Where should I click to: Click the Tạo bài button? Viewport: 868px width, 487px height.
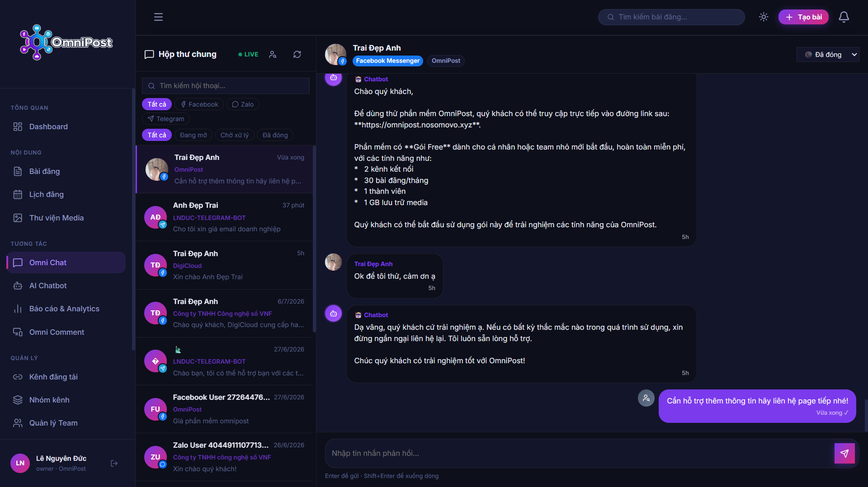click(803, 17)
